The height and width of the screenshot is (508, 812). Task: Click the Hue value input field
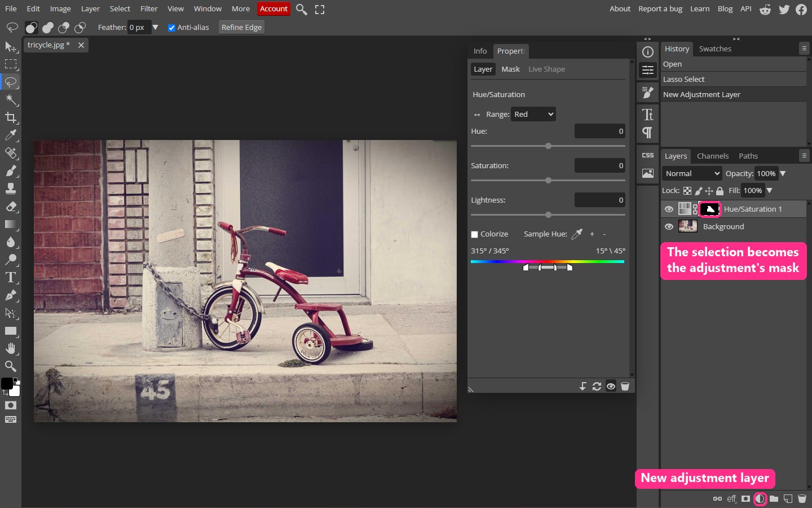[600, 131]
